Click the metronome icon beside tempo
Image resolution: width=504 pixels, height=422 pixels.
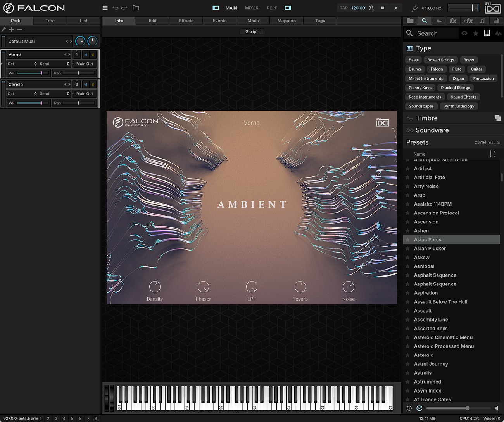point(371,8)
